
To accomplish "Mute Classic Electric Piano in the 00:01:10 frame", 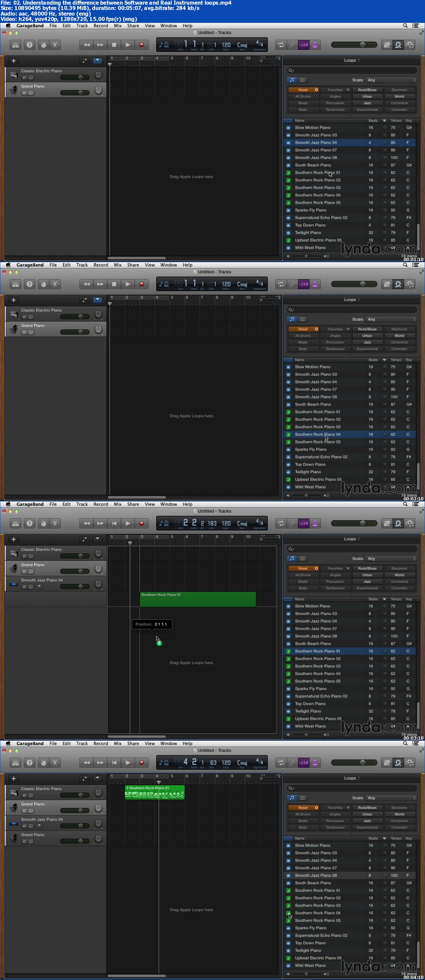I will pyautogui.click(x=24, y=78).
